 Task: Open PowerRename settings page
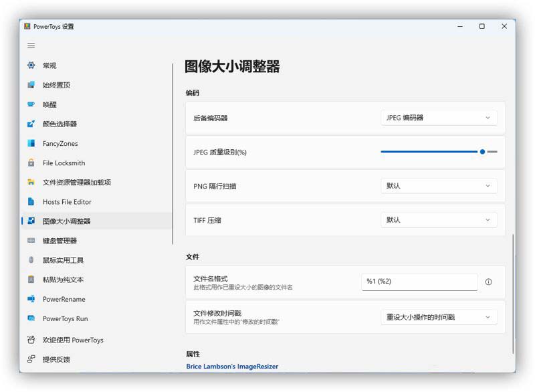click(64, 299)
